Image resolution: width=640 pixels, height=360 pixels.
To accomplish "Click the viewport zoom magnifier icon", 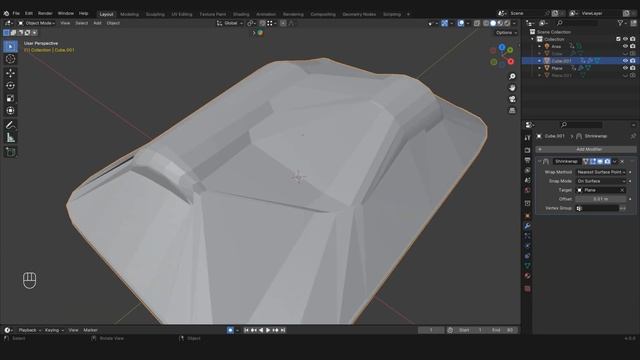I will 512,76.
